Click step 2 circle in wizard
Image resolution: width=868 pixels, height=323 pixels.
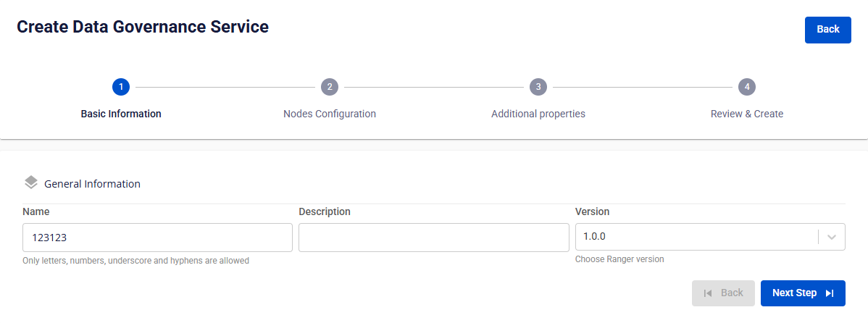coord(330,87)
